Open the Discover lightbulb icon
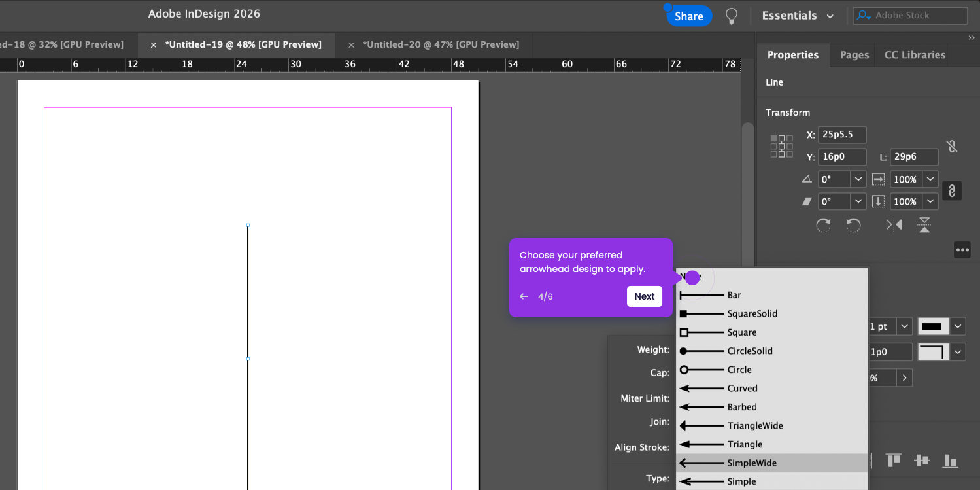This screenshot has width=980, height=490. point(732,16)
